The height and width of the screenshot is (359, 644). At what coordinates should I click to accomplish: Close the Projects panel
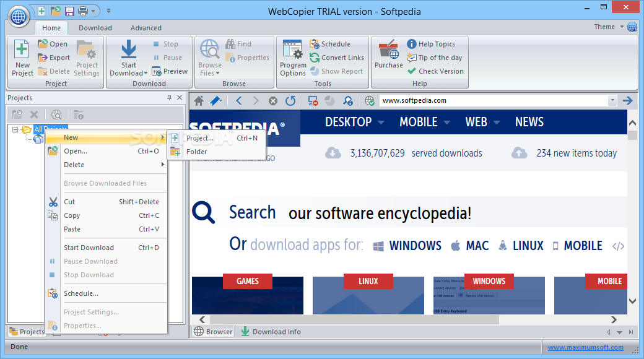180,97
